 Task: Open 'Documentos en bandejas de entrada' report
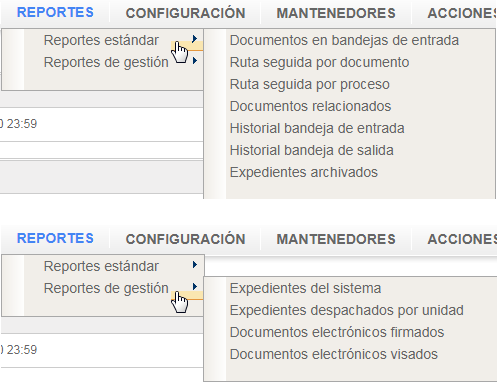click(344, 40)
